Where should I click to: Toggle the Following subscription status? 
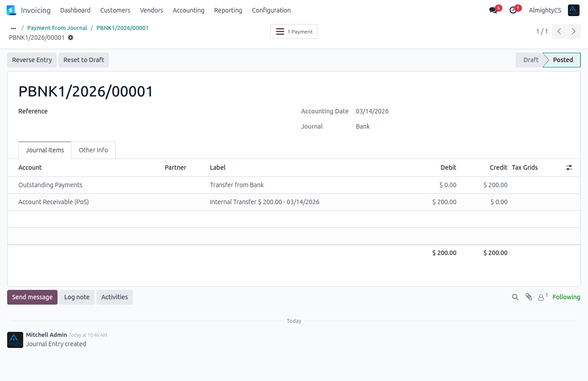pos(566,297)
